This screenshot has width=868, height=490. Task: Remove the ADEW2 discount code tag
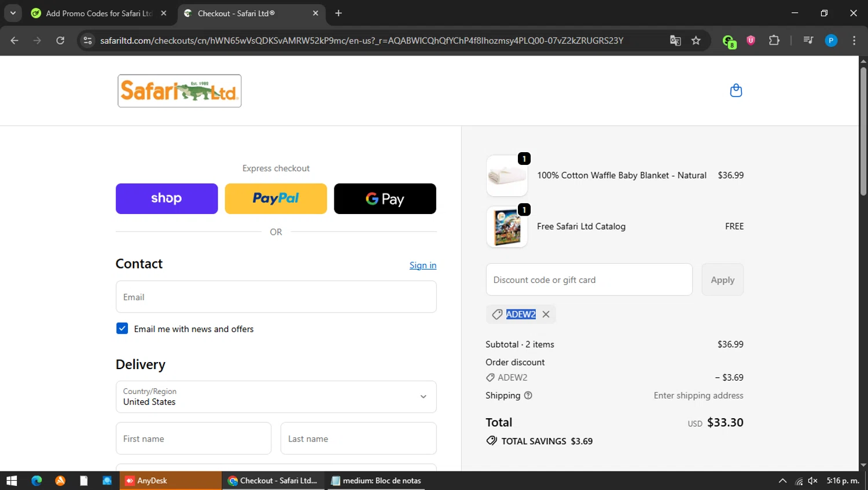[546, 314]
